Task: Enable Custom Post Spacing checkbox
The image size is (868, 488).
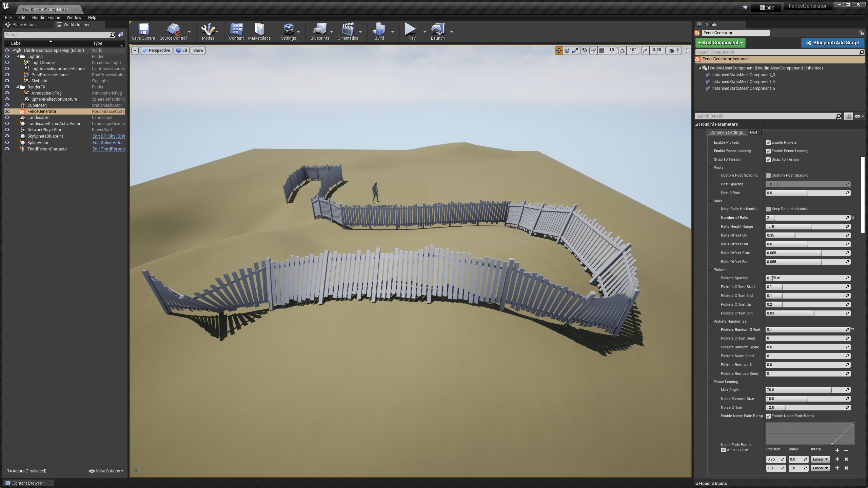Action: (768, 175)
